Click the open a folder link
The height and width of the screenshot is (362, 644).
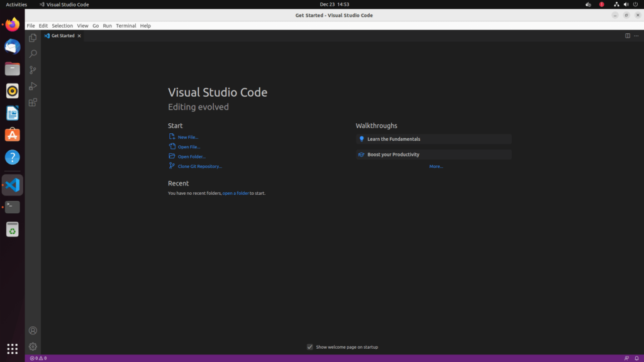[x=236, y=193]
